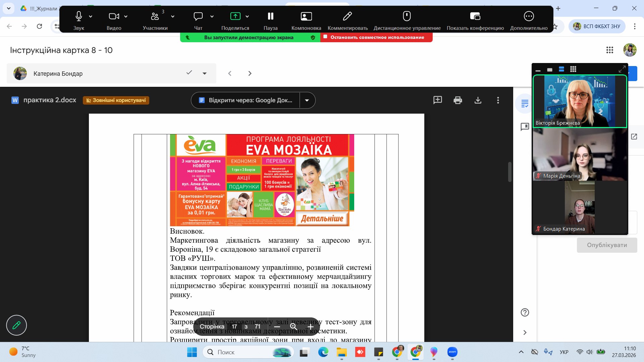Viewport: 644px width, 362px height.
Task: Click the pencil edit button
Action: click(16, 325)
